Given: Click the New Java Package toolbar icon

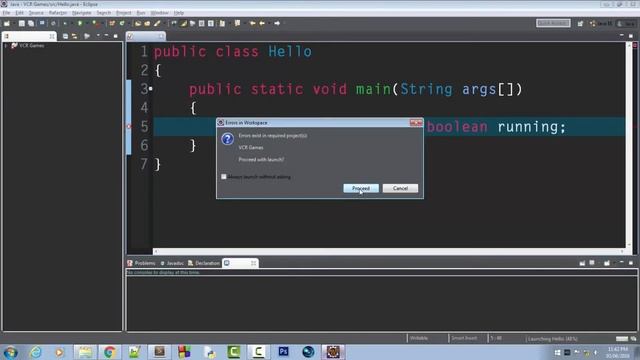Looking at the screenshot, I should tap(112, 23).
